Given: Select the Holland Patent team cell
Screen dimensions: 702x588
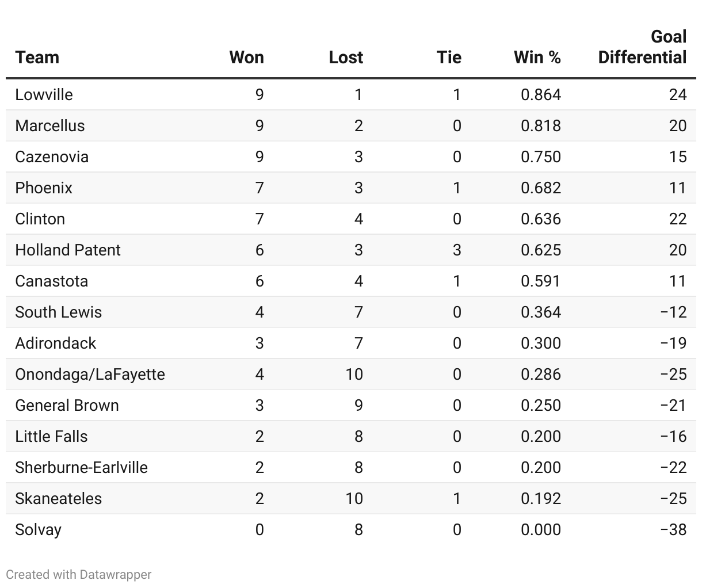Looking at the screenshot, I should (x=68, y=250).
